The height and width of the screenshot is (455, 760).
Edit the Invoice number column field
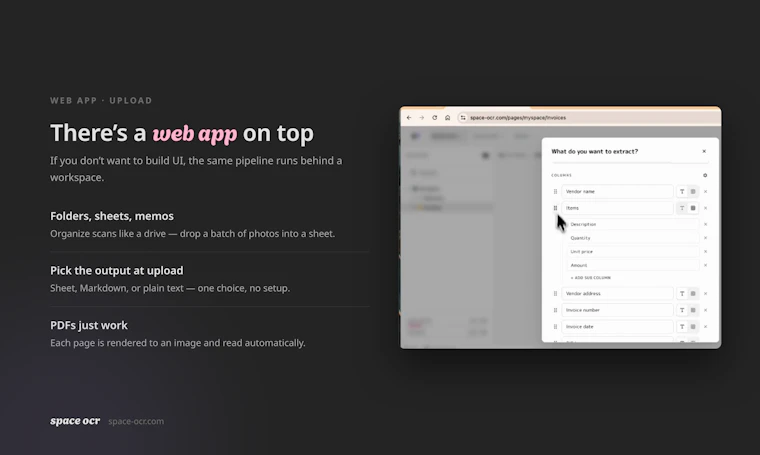618,310
